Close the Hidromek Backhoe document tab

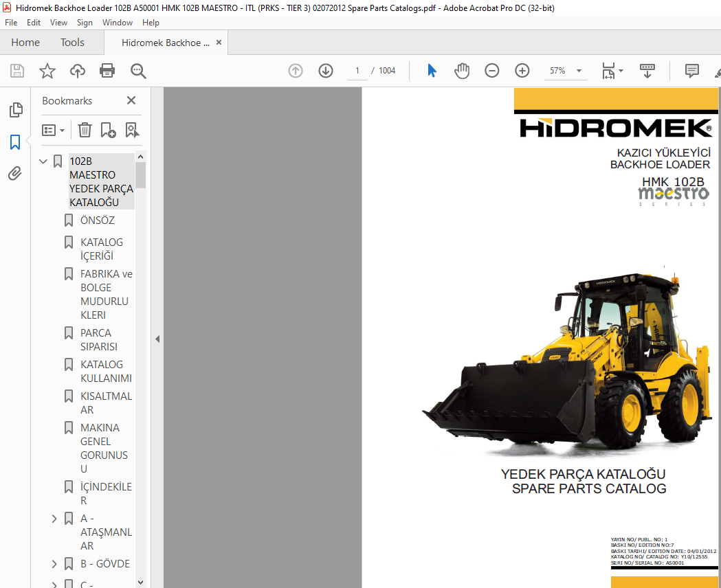click(x=219, y=43)
